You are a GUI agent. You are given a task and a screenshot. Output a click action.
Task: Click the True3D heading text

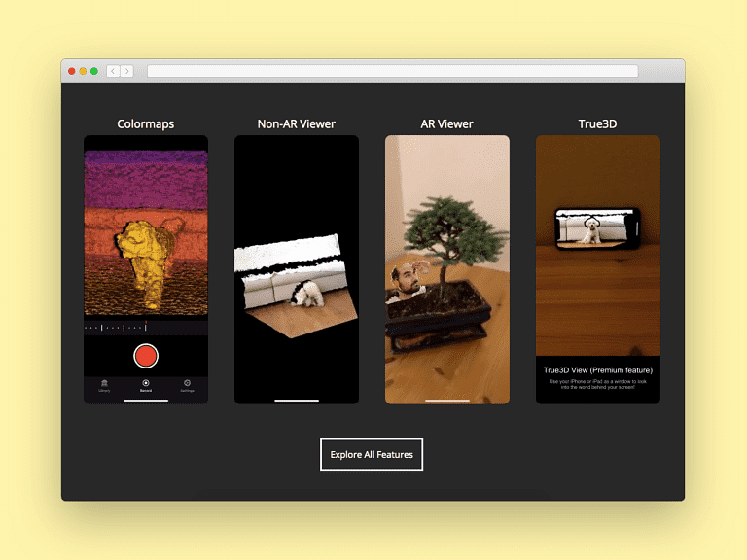tap(597, 123)
